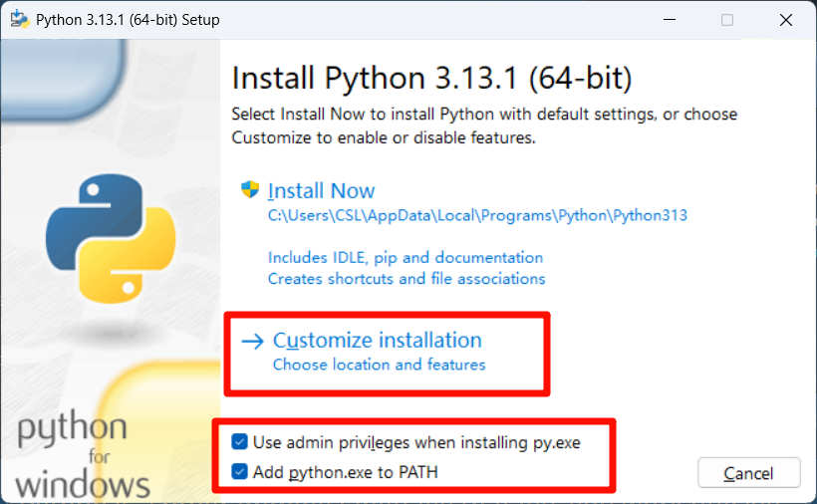Click the default install path under Install Now
The width and height of the screenshot is (817, 504).
coord(477,215)
